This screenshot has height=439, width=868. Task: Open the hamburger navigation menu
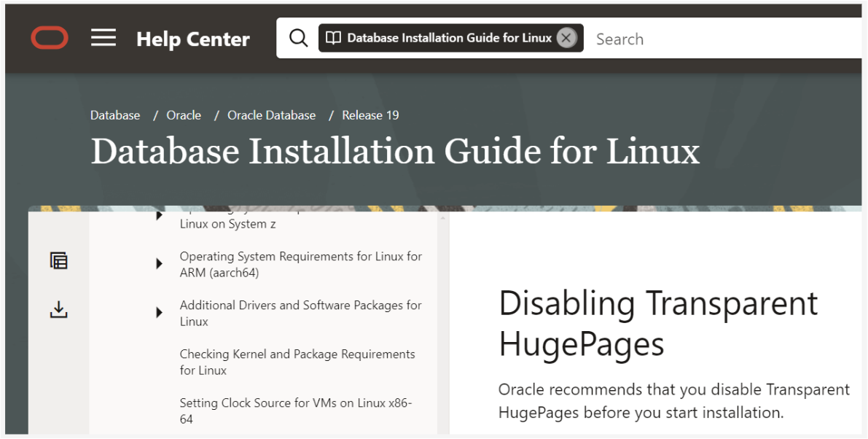103,38
